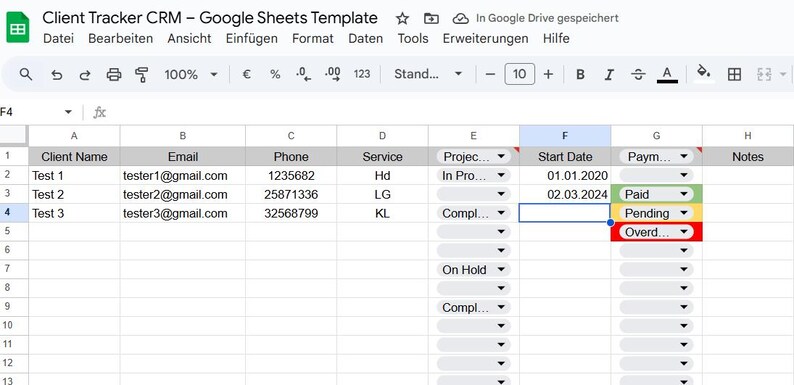Select the phone cell 25871336

point(291,195)
